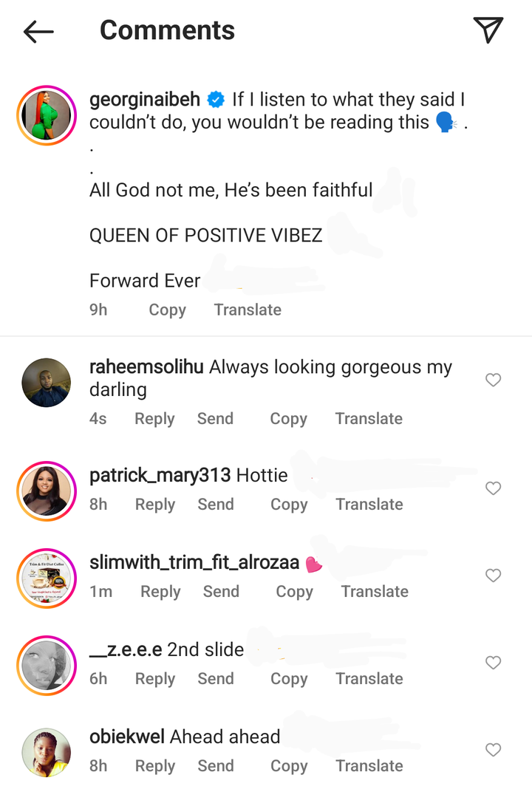Like raheemsolihu's comment with the heart
Viewport: 532px width, 792px height.
[x=493, y=380]
